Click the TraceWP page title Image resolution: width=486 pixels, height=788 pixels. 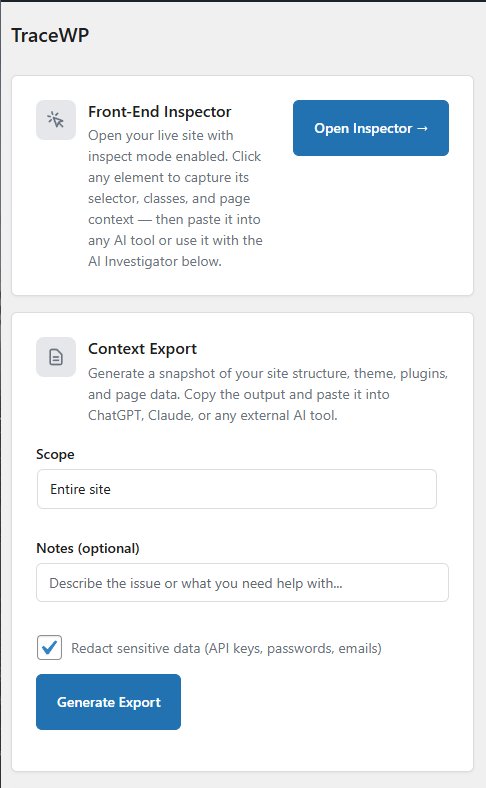click(50, 35)
